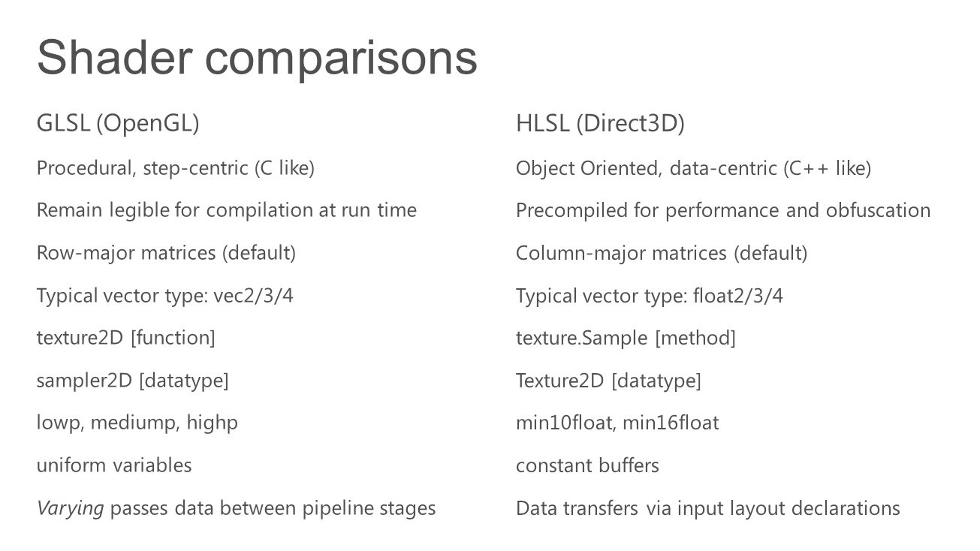Click the Object Oriented, data-centric line
Viewport: 980px width, 551px height.
tap(693, 168)
